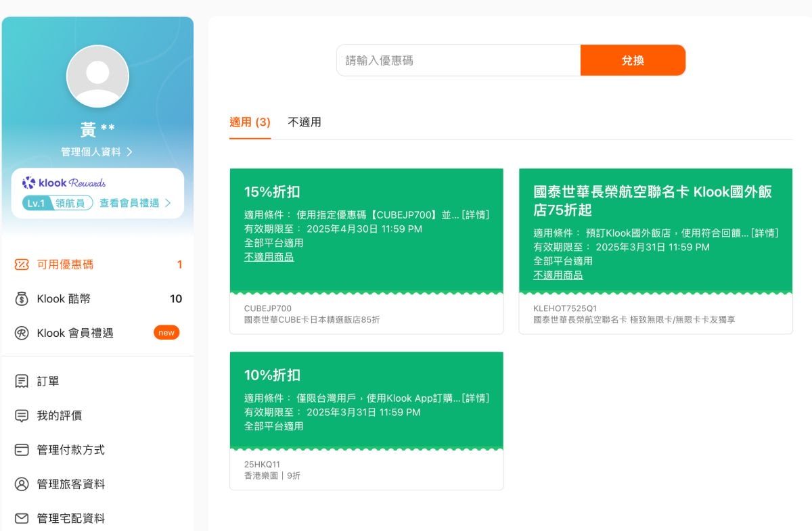Click the 我的評價 review bubble icon

tap(22, 416)
